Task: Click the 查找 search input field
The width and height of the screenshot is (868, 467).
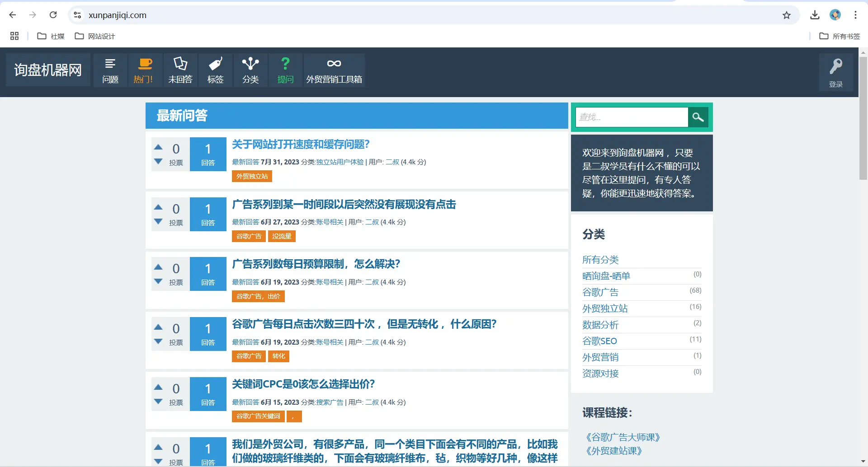Action: (632, 117)
